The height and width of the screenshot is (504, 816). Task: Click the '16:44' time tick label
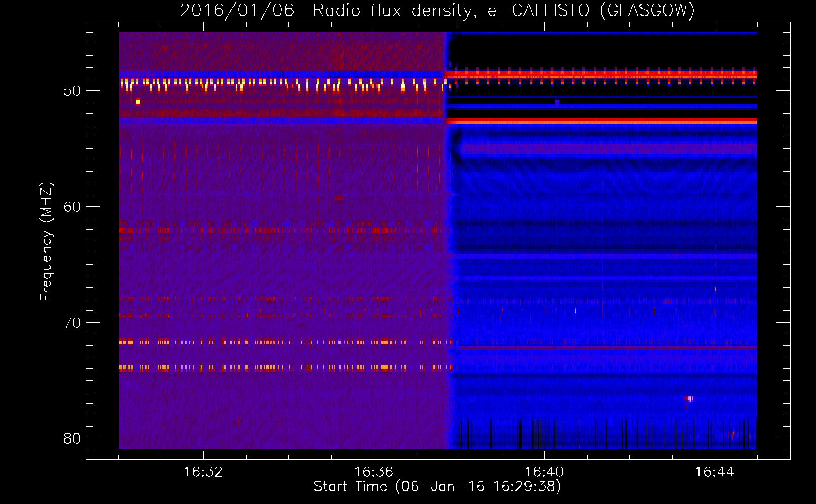tap(715, 472)
